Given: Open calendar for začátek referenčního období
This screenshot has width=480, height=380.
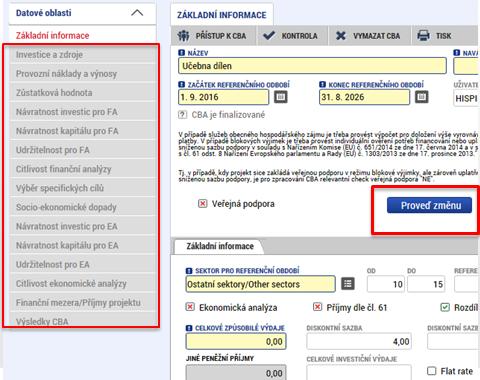Looking at the screenshot, I should coord(281,97).
